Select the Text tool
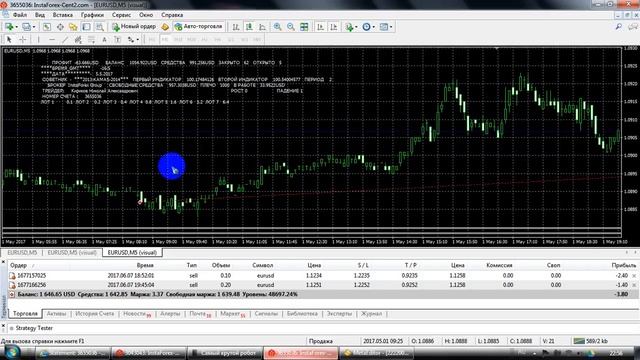The height and width of the screenshot is (360, 640). coord(104,39)
